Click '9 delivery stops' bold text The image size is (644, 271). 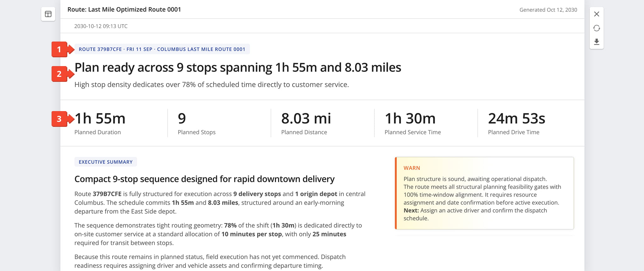coord(257,194)
